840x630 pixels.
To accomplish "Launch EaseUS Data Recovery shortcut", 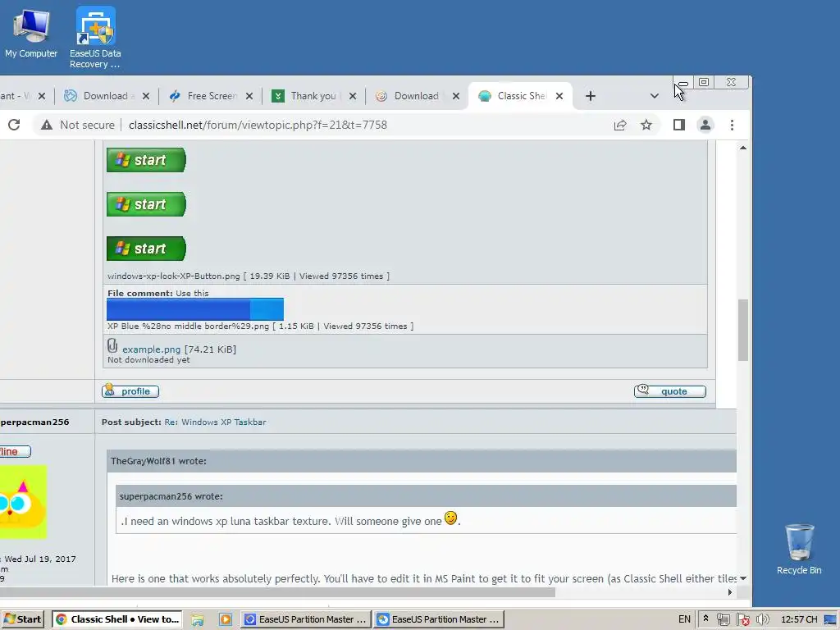I will (x=95, y=38).
